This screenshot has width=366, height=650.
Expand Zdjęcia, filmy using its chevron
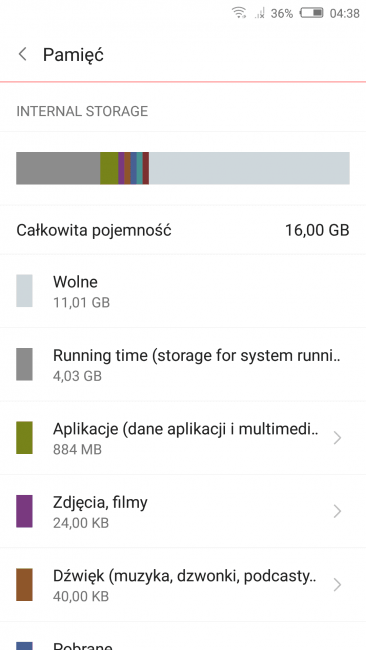click(337, 511)
